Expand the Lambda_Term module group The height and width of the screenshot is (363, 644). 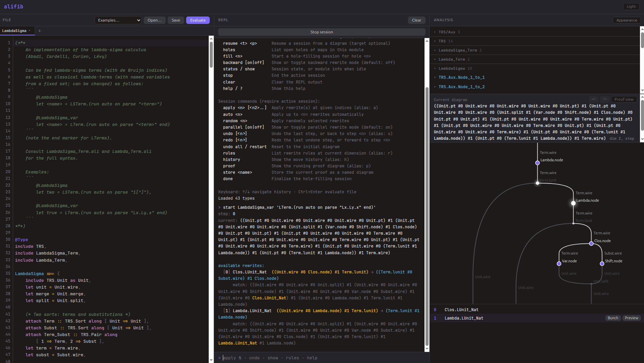(535, 59)
